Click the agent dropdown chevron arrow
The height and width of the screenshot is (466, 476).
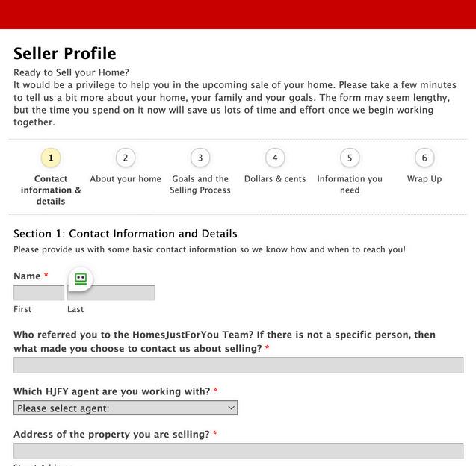pos(232,408)
